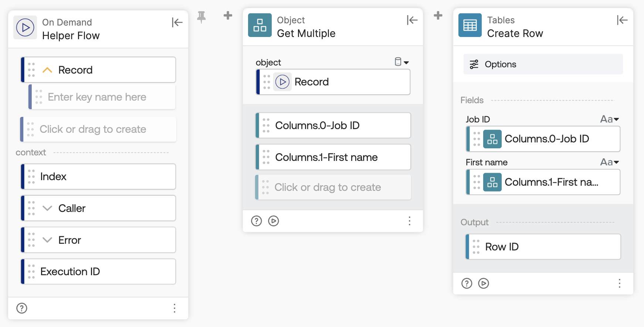644x327 pixels.
Task: Click the Enter key name here field
Action: coord(97,97)
